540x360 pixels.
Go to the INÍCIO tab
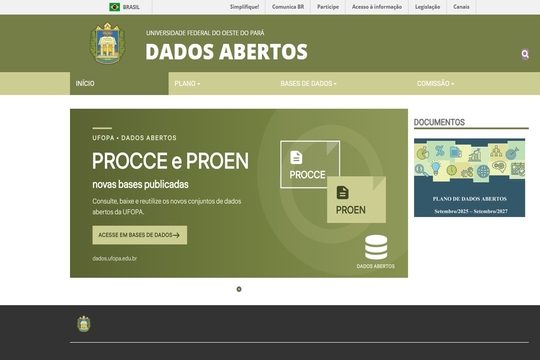119,83
